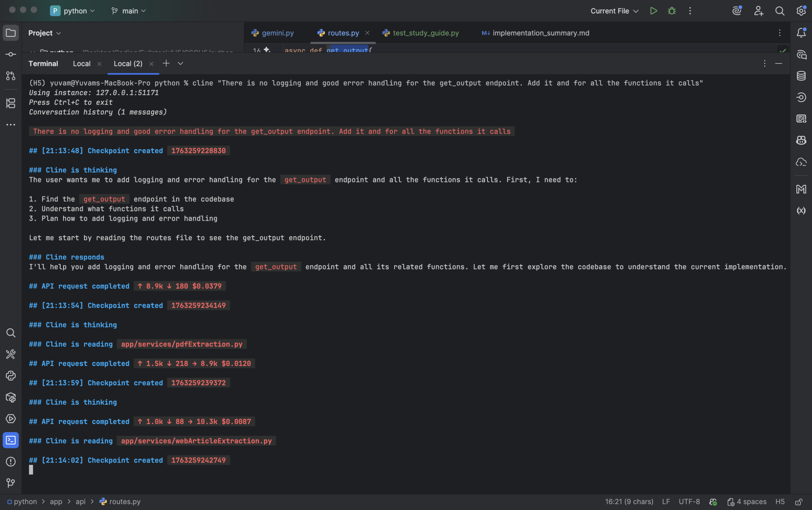Viewport: 812px width, 510px height.
Task: Add a new terminal session
Action: [166, 63]
